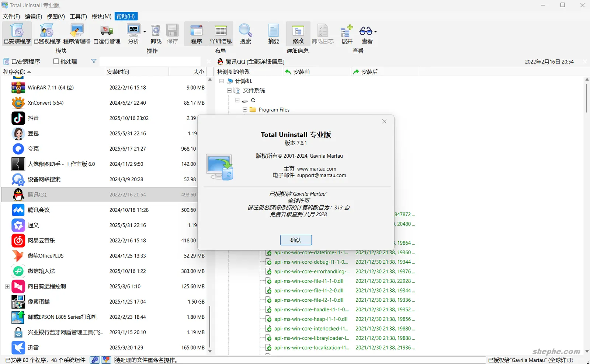This screenshot has height=364, width=590.
Task: Sort list by 安装时间 column header
Action: (x=136, y=72)
